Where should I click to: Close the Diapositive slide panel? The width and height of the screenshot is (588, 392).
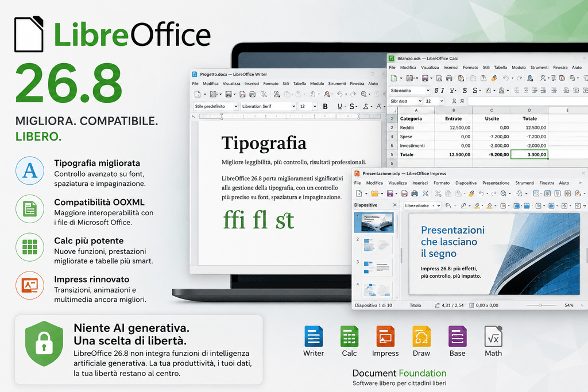click(395, 205)
